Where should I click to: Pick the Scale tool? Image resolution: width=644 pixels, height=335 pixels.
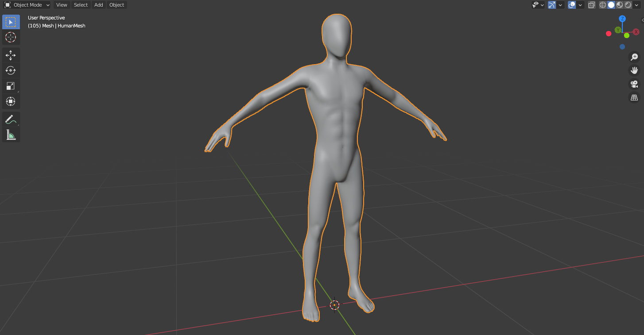(x=11, y=86)
